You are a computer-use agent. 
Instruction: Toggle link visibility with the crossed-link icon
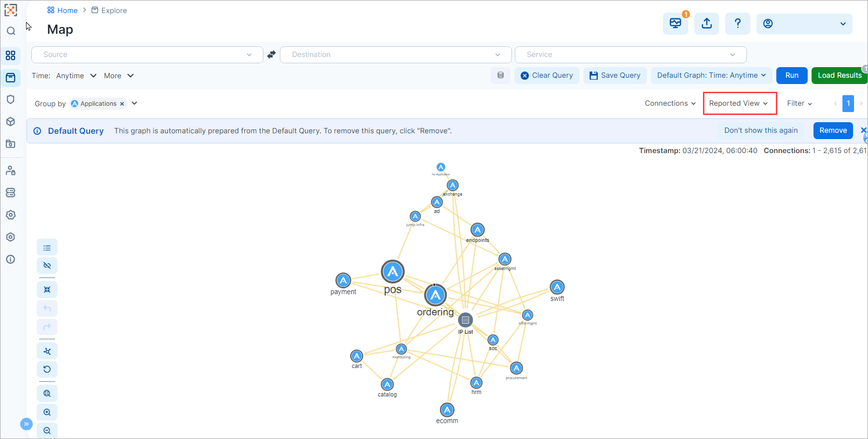[47, 265]
